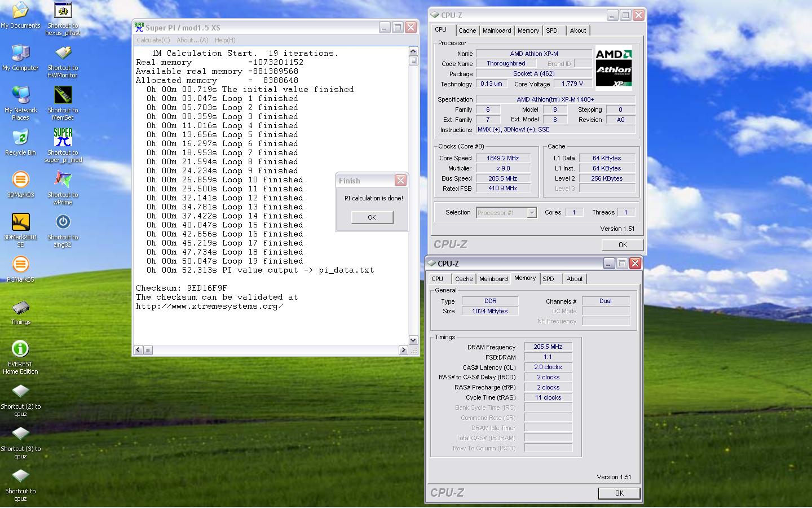The width and height of the screenshot is (812, 508).
Task: Switch to Mainboard tab in upper CPU-Z
Action: (497, 30)
